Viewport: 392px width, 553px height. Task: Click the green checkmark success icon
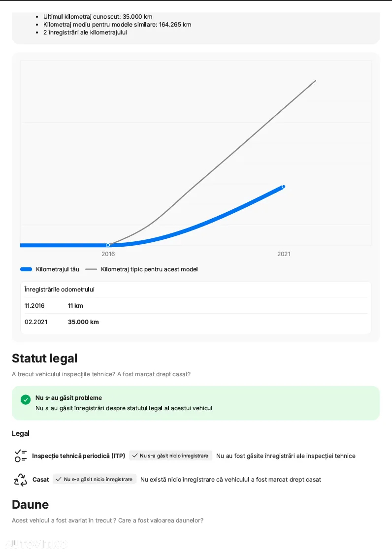point(26,399)
